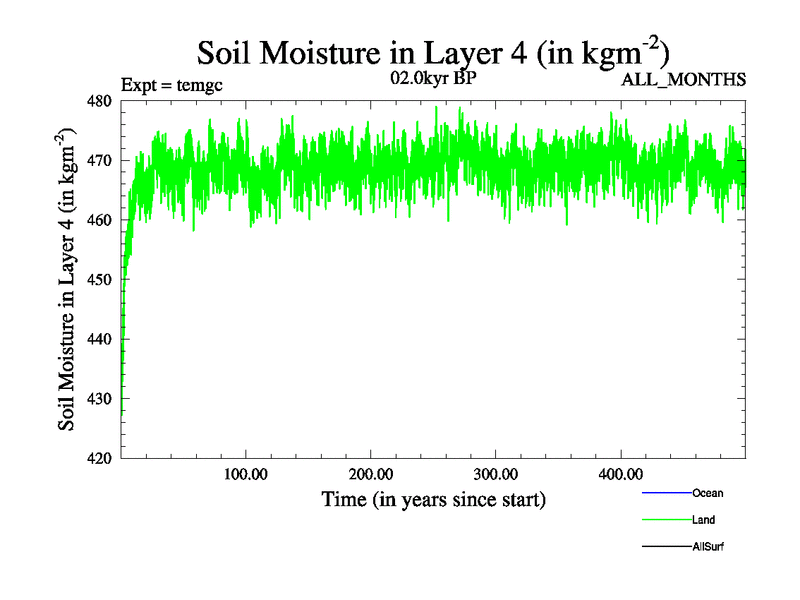Click the ALL_MONTHS label

click(x=684, y=80)
